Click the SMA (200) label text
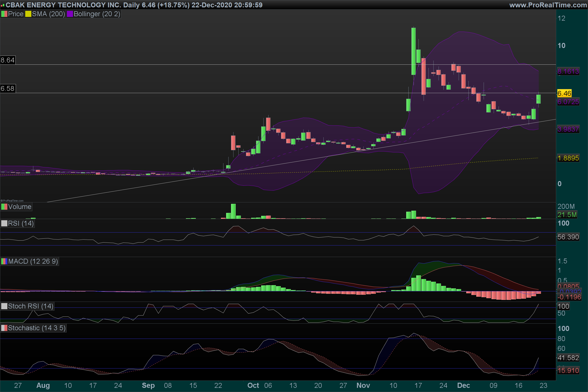This screenshot has height=392, width=588. [49, 14]
